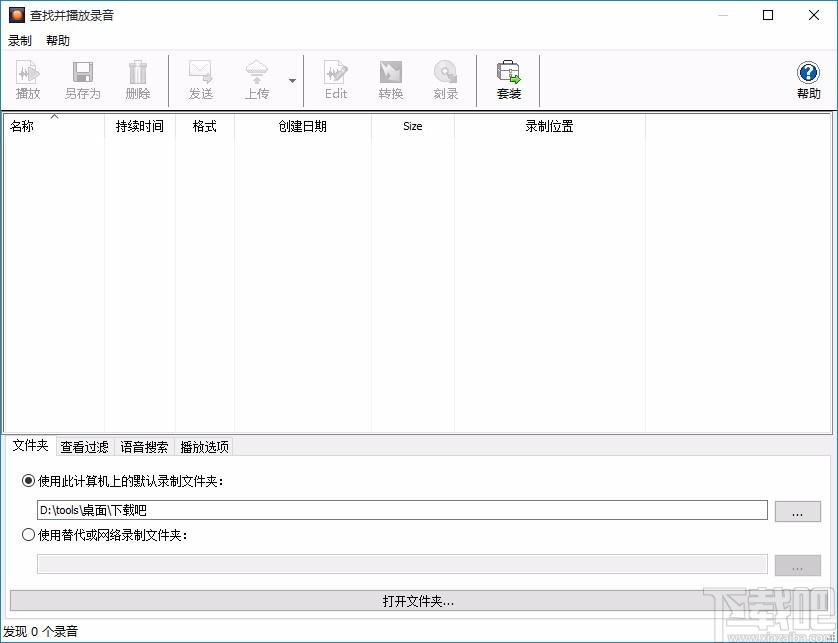This screenshot has width=838, height=643.
Task: Sort list by 格式 column header
Action: tap(205, 126)
